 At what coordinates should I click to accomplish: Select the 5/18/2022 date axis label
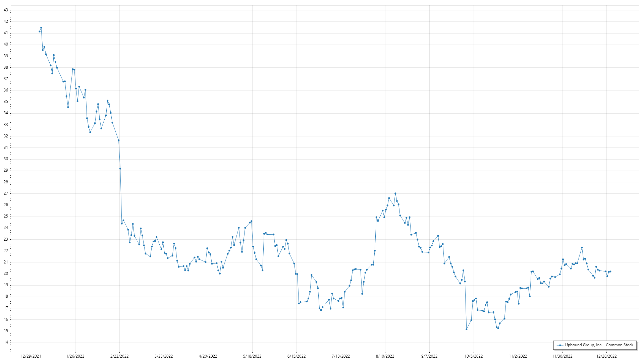pos(252,356)
